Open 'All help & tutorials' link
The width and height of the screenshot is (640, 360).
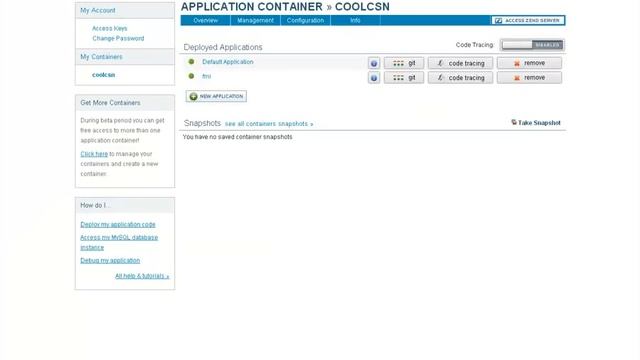click(142, 276)
